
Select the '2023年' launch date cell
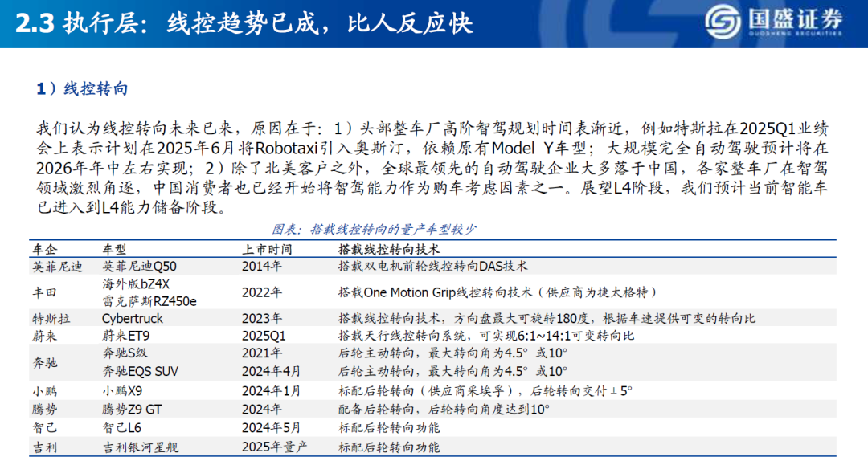tap(262, 319)
